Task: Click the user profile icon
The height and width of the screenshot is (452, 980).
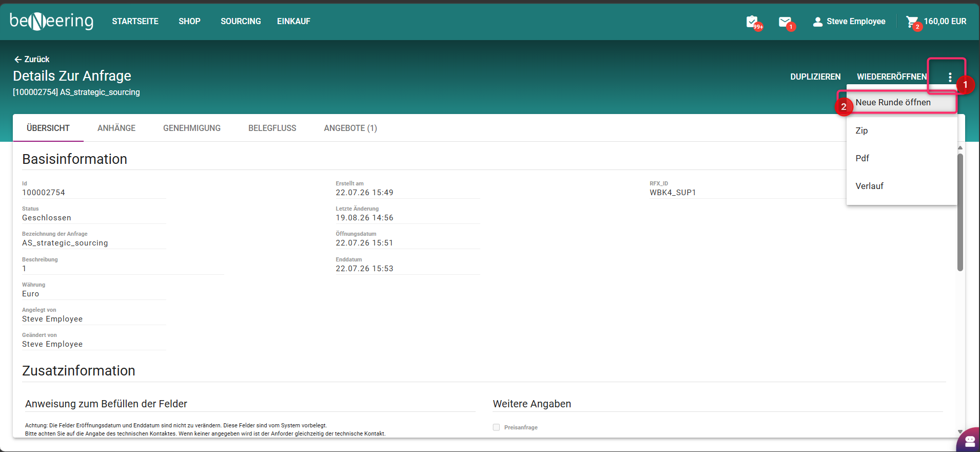Action: [818, 22]
